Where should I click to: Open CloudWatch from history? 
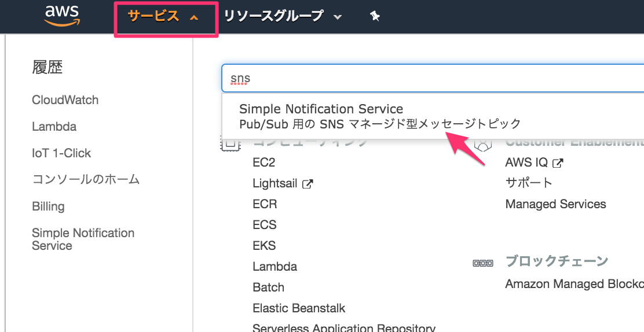tap(65, 99)
